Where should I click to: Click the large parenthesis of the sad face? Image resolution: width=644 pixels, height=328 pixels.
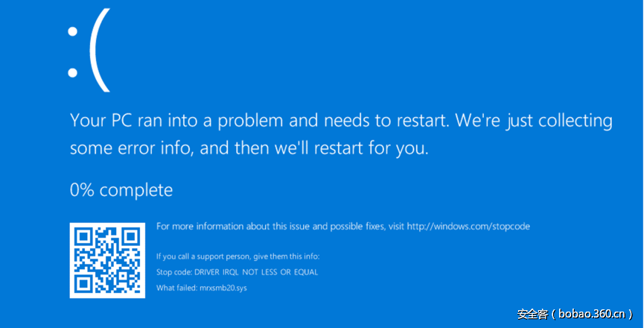(99, 51)
